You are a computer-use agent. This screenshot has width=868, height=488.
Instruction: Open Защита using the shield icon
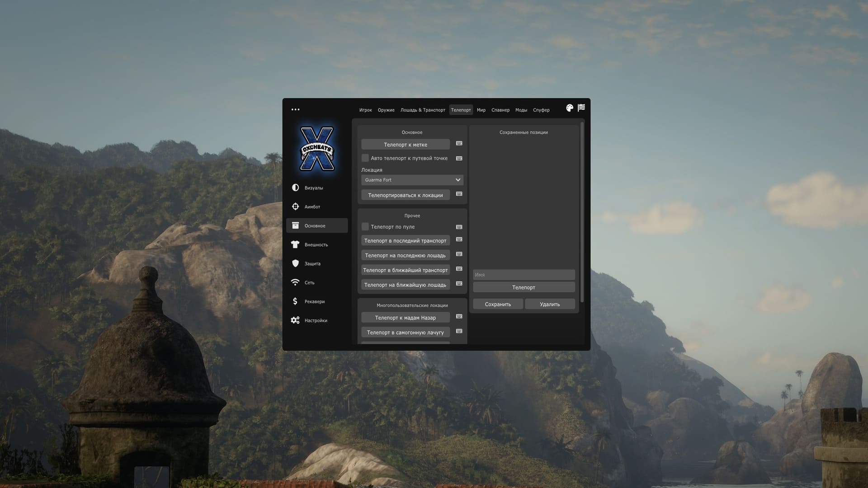click(295, 263)
